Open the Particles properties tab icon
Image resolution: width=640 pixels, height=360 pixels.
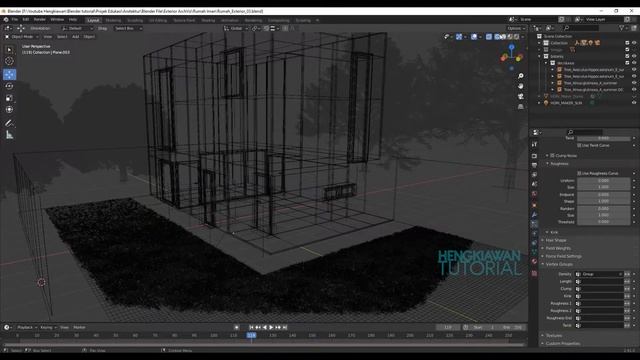[x=534, y=224]
